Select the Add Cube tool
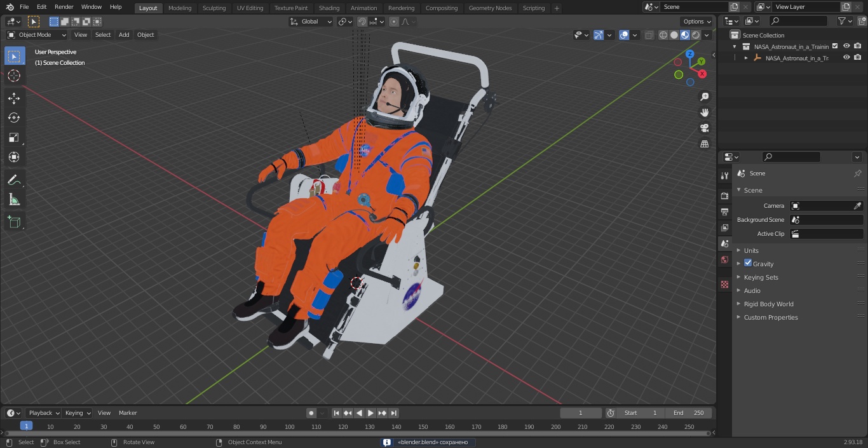The image size is (868, 448). (x=14, y=222)
